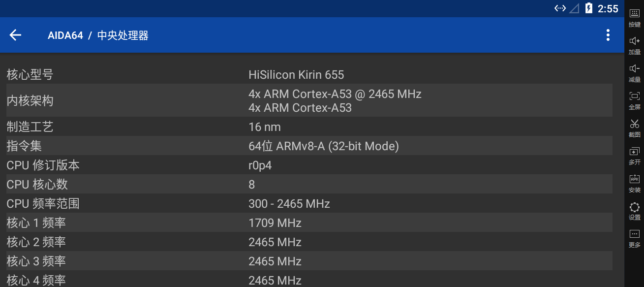
Task: Click the clock showing 2:55
Action: pos(608,8)
